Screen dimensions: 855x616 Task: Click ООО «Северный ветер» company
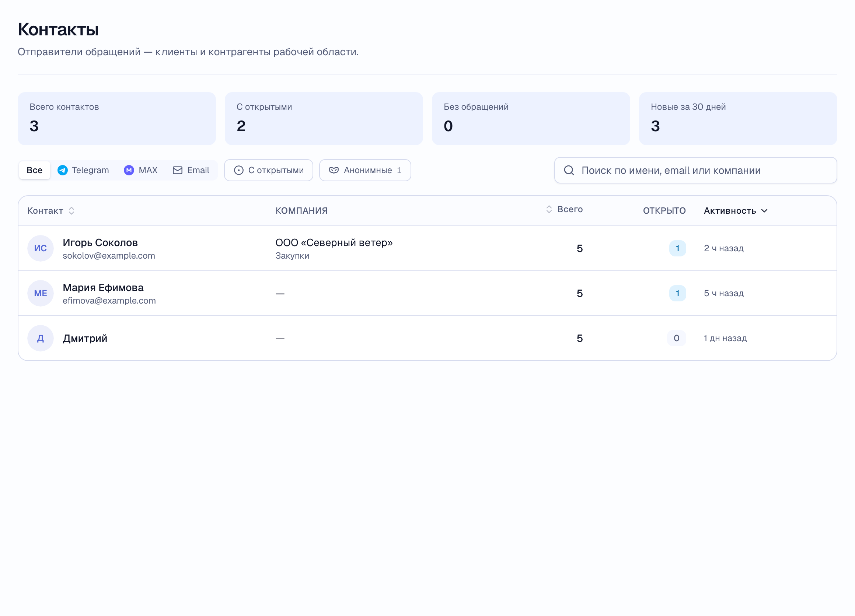[x=334, y=243]
